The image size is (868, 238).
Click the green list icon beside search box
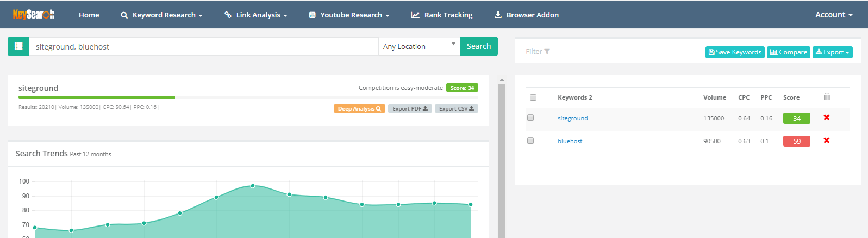tap(18, 46)
